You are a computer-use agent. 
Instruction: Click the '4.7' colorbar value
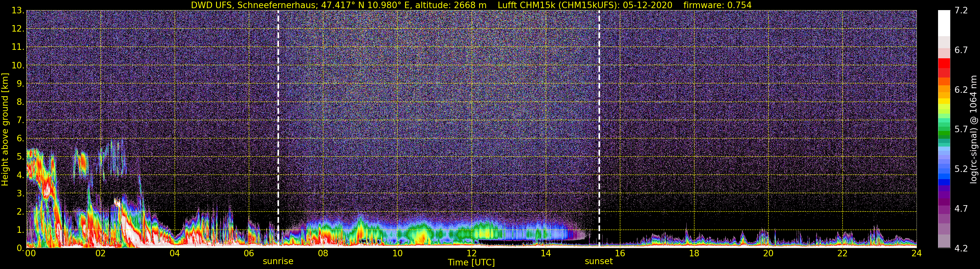pos(961,209)
